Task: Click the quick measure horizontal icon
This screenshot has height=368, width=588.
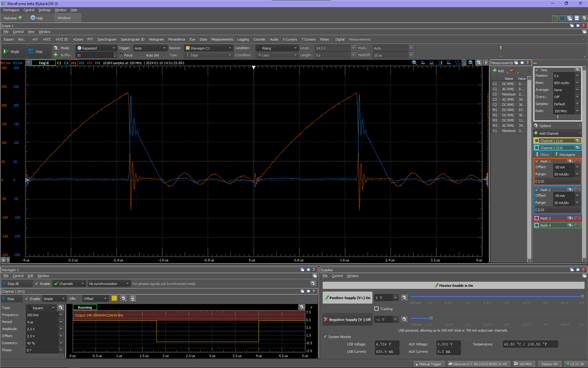Action: (x=431, y=63)
